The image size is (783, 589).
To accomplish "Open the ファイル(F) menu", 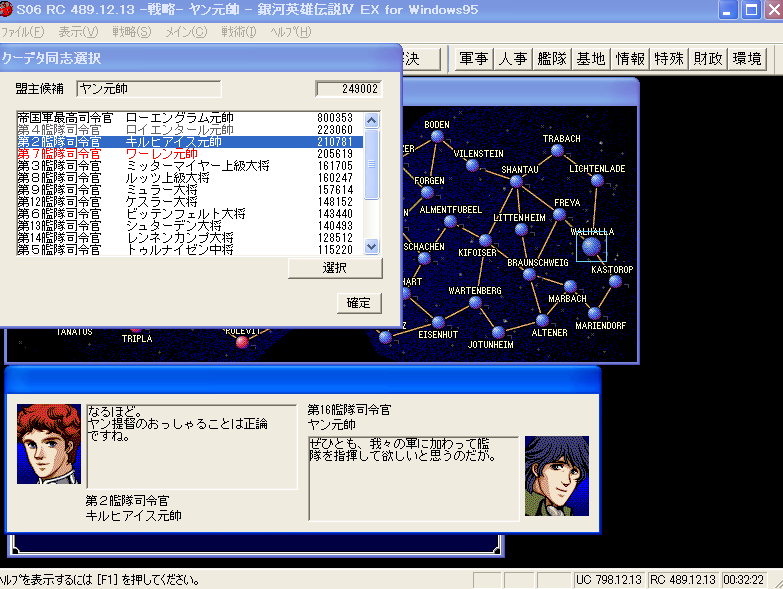I will (22, 32).
